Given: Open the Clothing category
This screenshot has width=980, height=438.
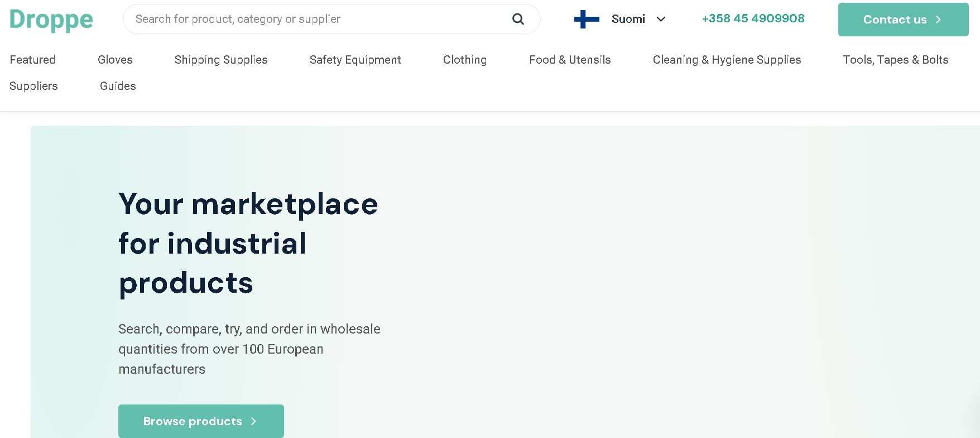Looking at the screenshot, I should [465, 60].
